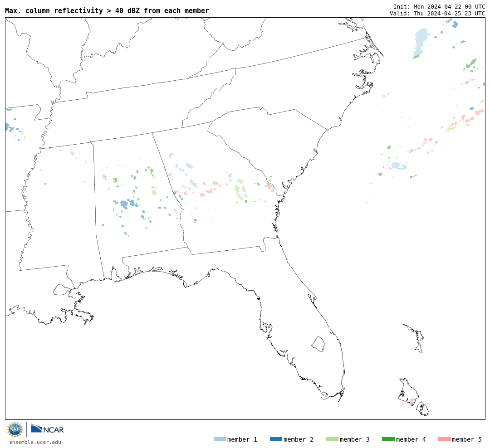Click the NCAR logo

(x=47, y=429)
